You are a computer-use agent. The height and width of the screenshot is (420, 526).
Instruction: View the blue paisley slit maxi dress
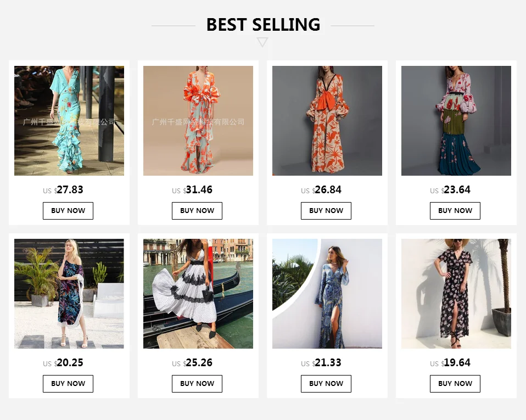tap(327, 294)
